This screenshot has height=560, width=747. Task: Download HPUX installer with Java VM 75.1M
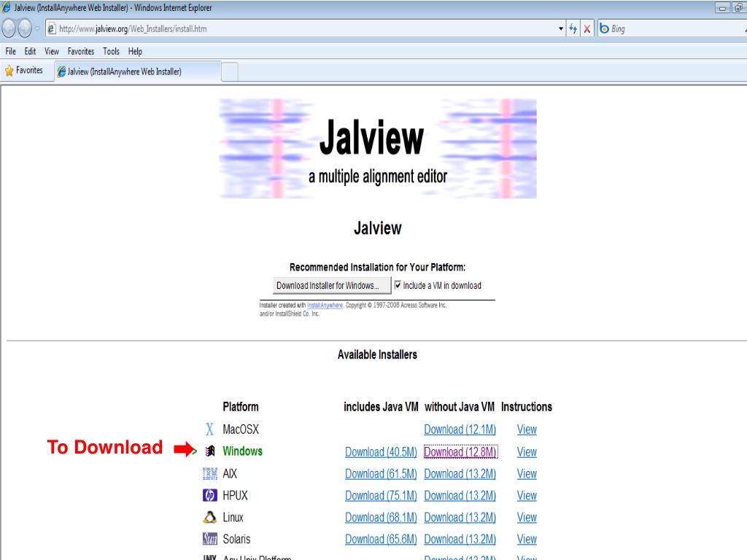point(381,495)
